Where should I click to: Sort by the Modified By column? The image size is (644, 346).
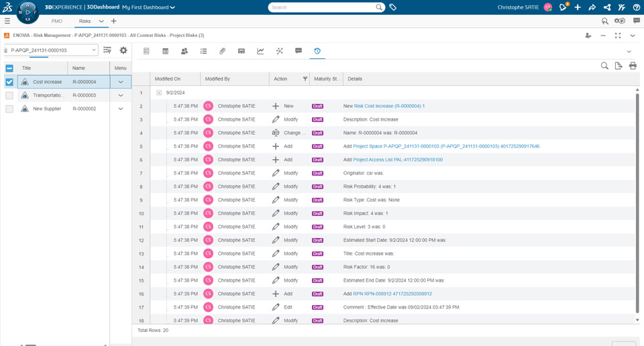click(217, 79)
